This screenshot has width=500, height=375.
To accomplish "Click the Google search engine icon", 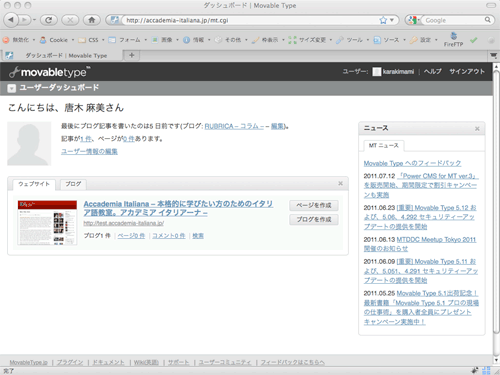I will [412, 20].
